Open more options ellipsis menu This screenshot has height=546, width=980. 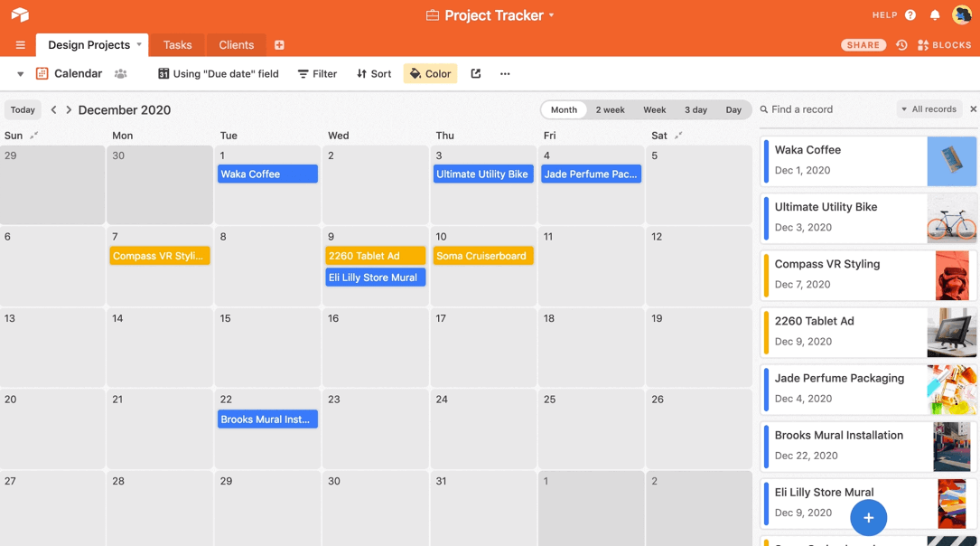coord(505,74)
